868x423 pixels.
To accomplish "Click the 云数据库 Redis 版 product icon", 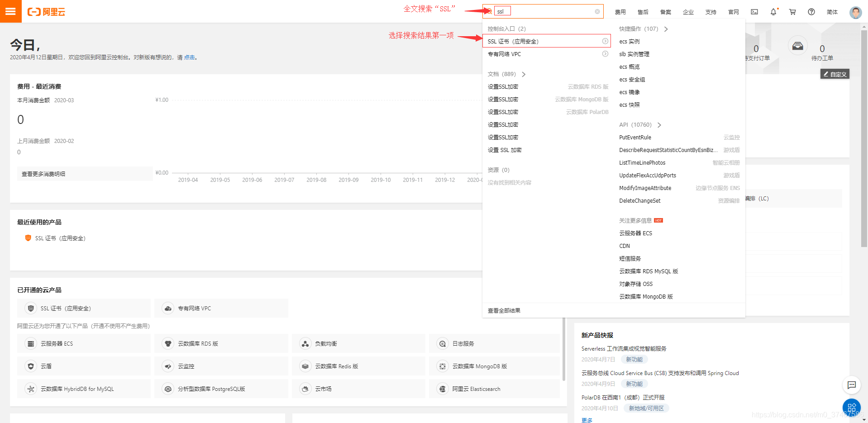I will 305,366.
